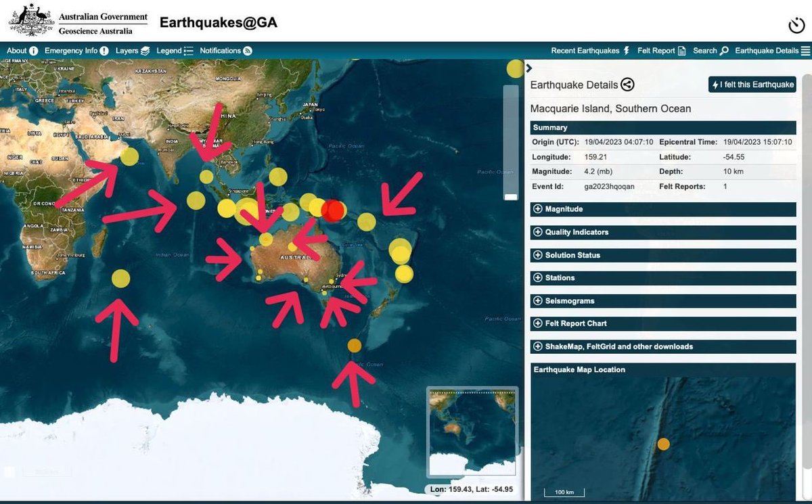Click the origin time '19/04/2023 04:07:10'
This screenshot has height=504, width=812.
click(618, 142)
